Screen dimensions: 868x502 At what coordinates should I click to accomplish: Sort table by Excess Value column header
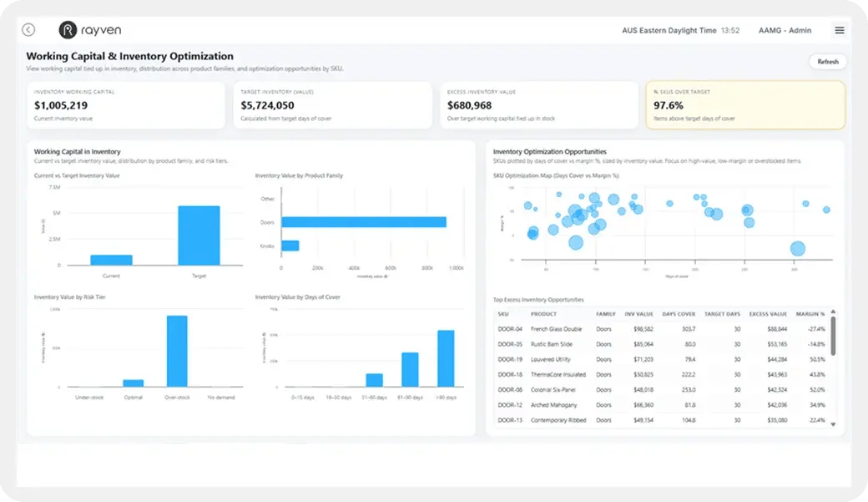tap(767, 314)
